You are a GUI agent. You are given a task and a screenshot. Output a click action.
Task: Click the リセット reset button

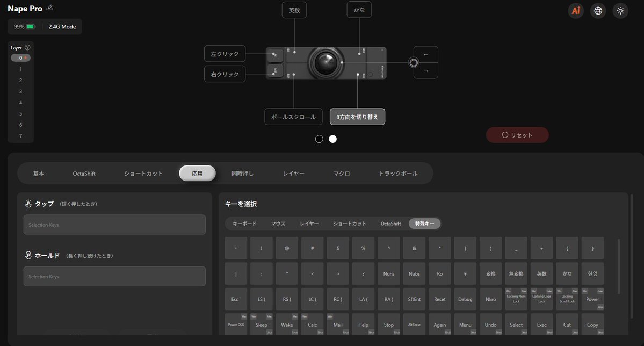[x=517, y=135]
